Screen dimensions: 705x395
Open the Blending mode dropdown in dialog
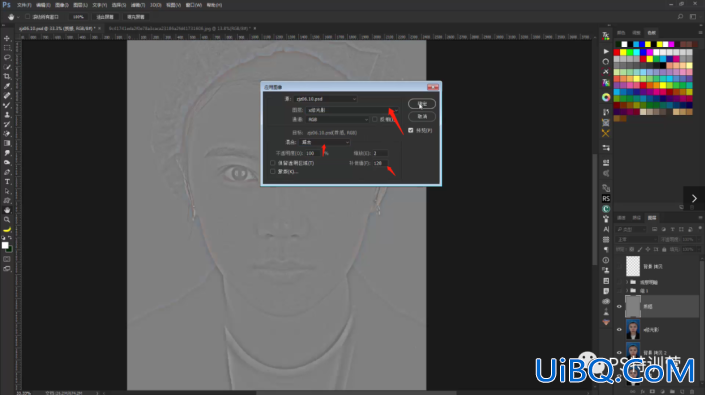coord(325,142)
